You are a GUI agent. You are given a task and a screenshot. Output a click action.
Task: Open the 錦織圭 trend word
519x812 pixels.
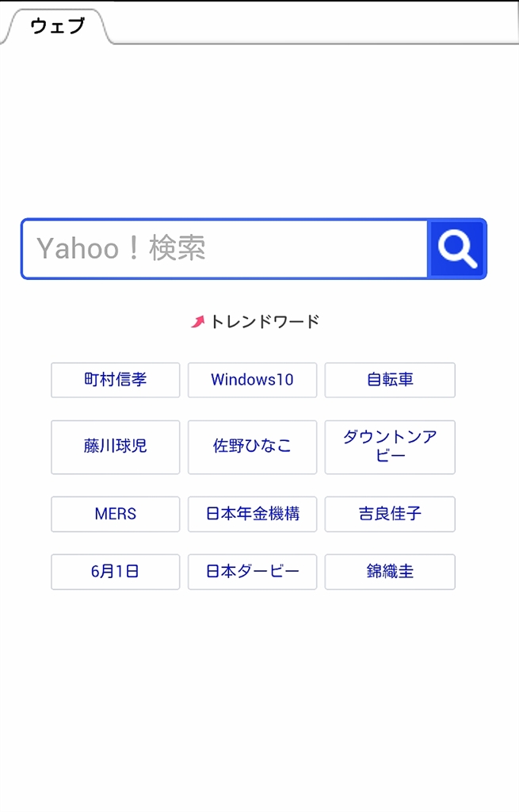tap(390, 572)
